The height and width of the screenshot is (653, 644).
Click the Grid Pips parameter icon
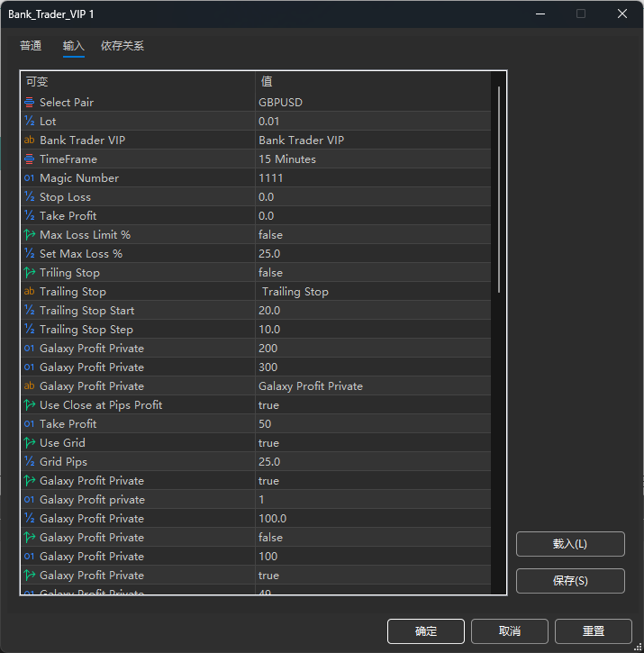(29, 462)
